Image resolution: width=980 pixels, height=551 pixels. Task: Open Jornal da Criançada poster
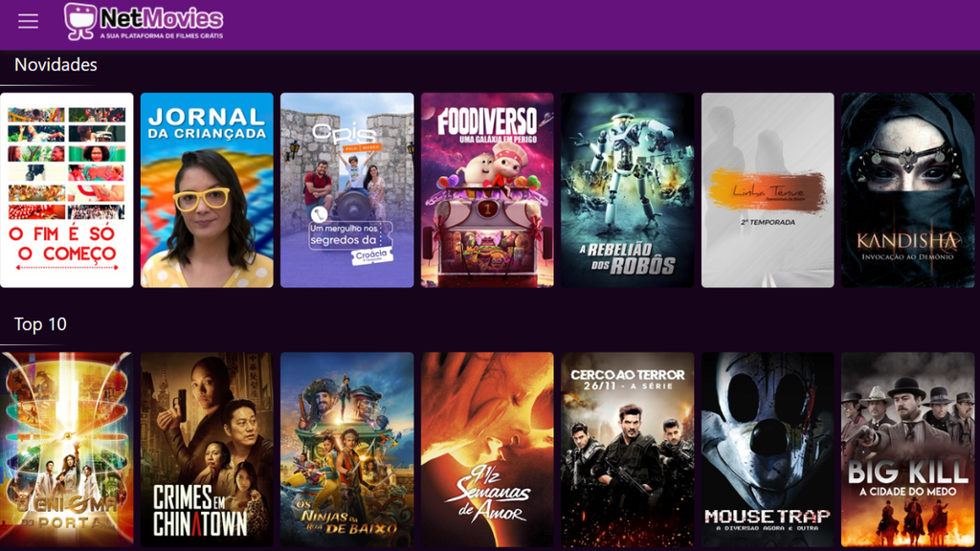[x=207, y=190]
